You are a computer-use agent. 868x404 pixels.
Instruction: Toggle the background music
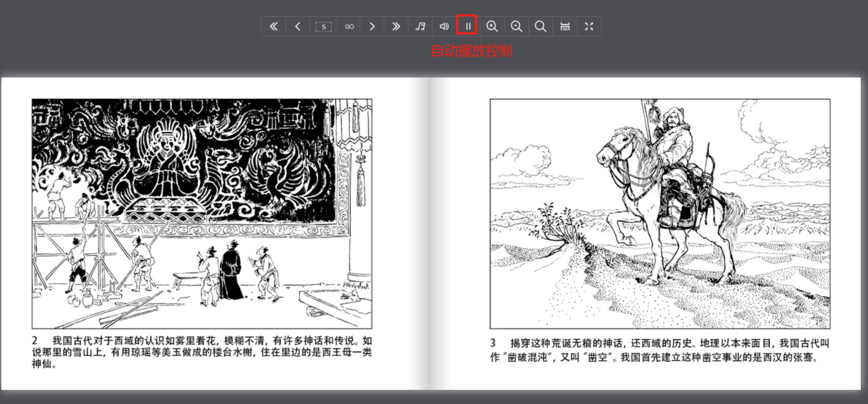pyautogui.click(x=421, y=27)
